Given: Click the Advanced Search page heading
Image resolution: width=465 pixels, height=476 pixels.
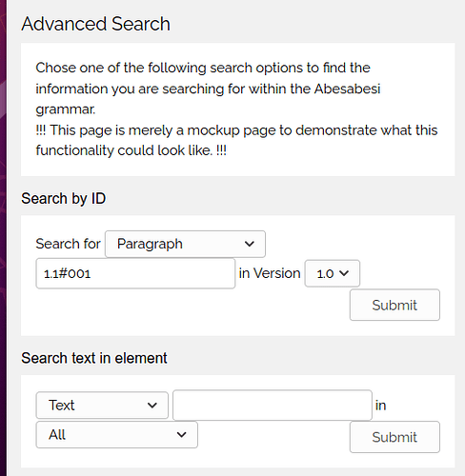Looking at the screenshot, I should coord(95,24).
